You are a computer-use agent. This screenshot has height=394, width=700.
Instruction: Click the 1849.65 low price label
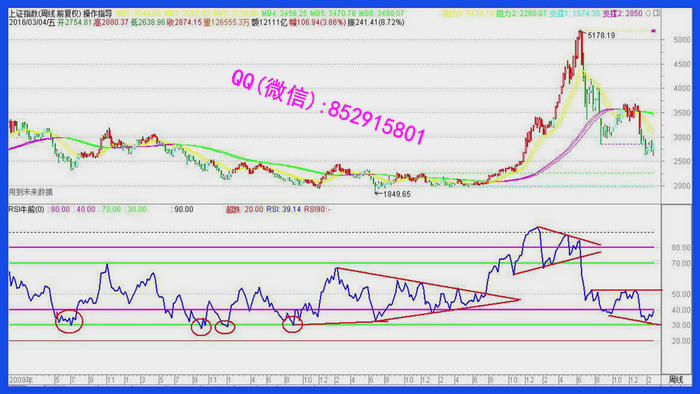point(396,194)
